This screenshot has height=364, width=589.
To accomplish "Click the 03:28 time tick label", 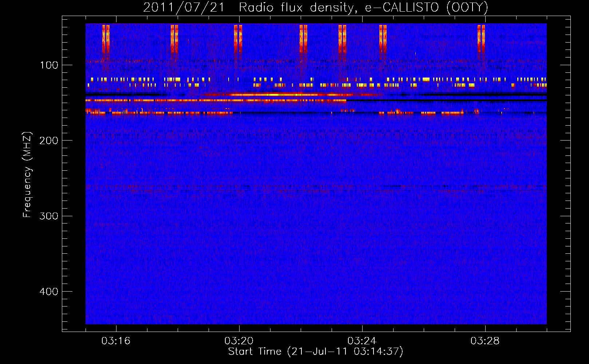I will point(485,341).
